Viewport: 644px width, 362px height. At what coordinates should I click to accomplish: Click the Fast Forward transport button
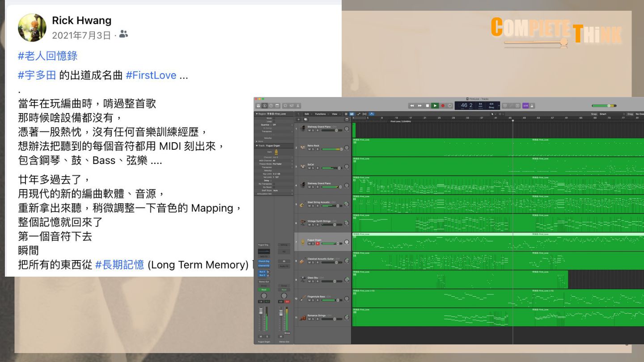pos(419,106)
